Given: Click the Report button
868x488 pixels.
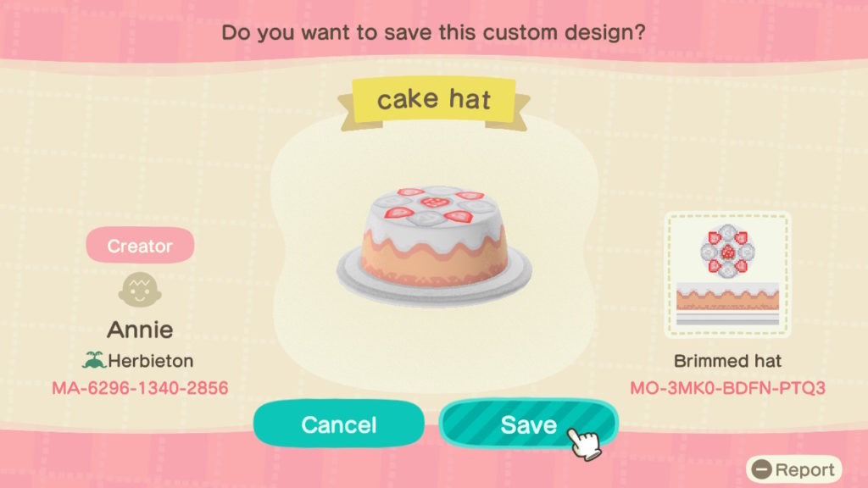Looking at the screenshot, I should pyautogui.click(x=793, y=469).
